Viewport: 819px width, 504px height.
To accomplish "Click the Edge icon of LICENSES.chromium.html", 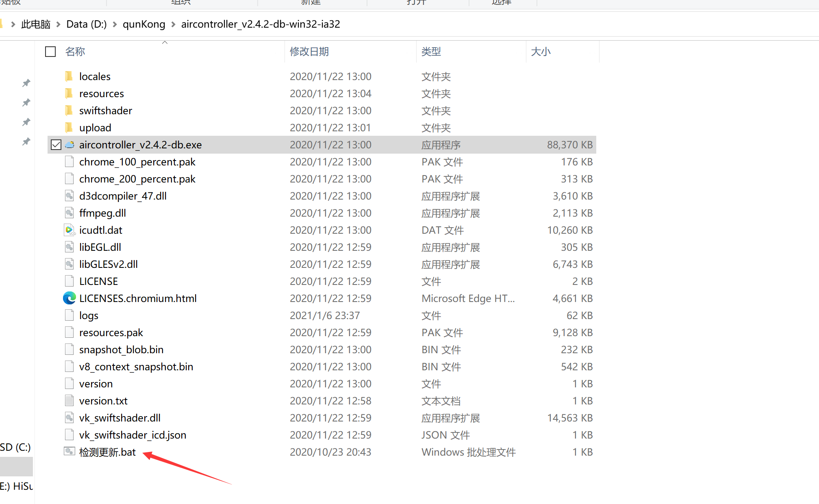I will (x=70, y=298).
